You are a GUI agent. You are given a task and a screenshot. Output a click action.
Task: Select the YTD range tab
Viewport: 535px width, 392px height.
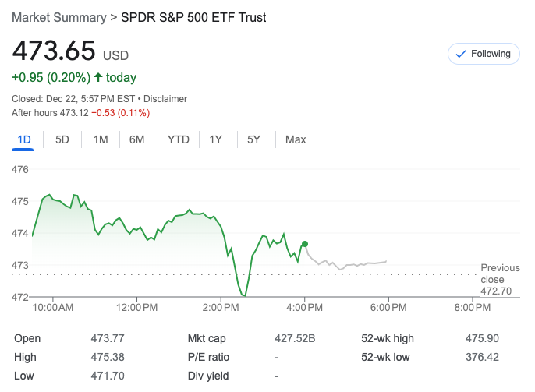pyautogui.click(x=179, y=139)
